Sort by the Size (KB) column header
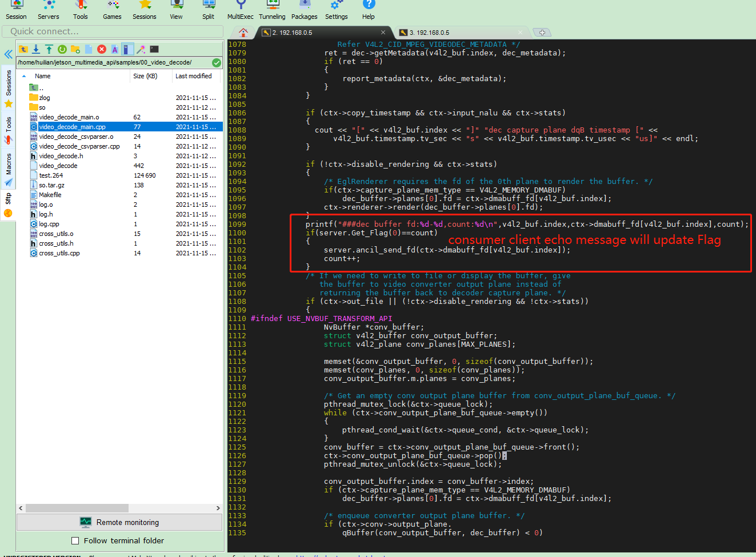756x557 pixels. [x=145, y=76]
